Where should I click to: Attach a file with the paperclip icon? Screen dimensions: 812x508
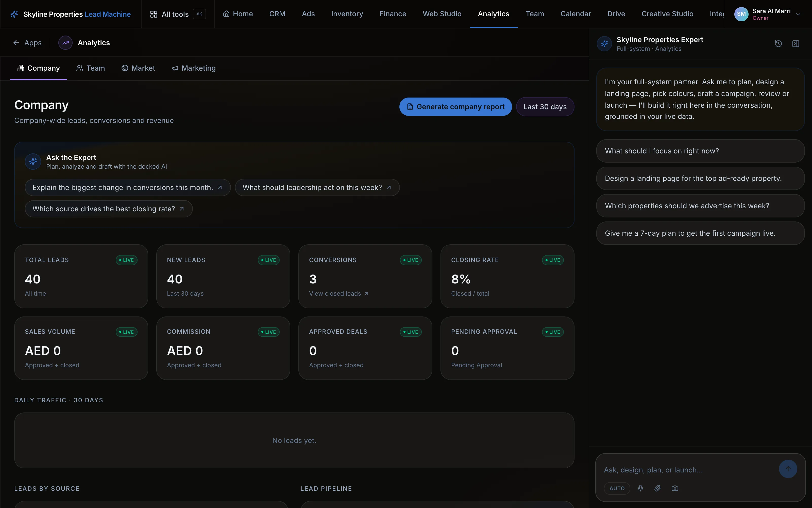click(x=658, y=488)
